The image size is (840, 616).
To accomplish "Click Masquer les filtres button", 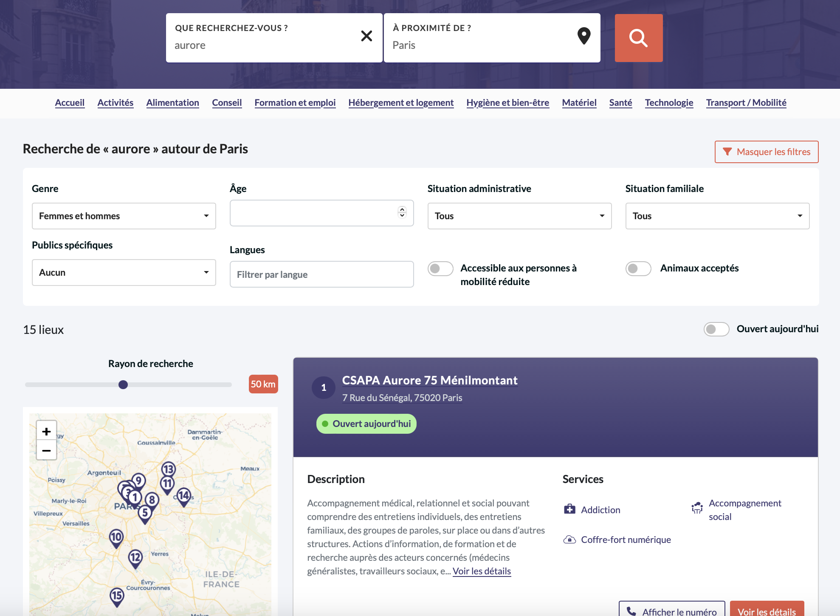I will coord(766,152).
